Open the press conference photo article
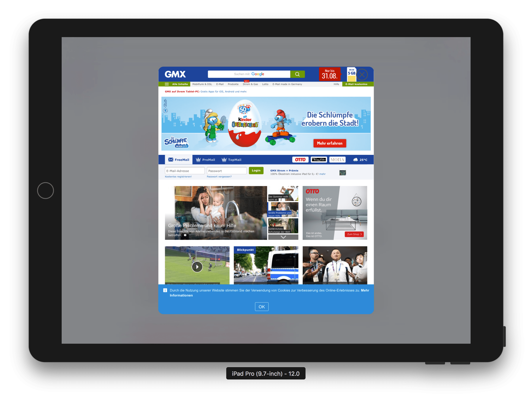This screenshot has height=402, width=532. (335, 265)
